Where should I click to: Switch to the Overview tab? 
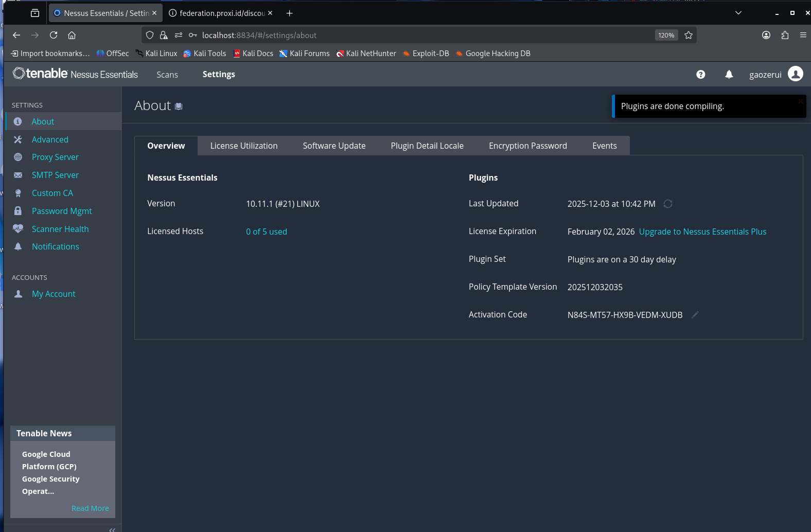[166, 146]
